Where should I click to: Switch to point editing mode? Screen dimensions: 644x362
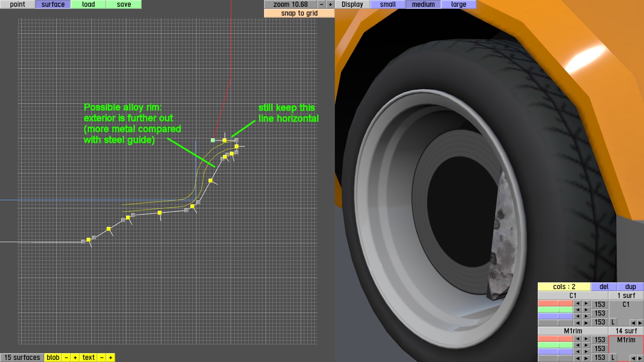pos(18,4)
